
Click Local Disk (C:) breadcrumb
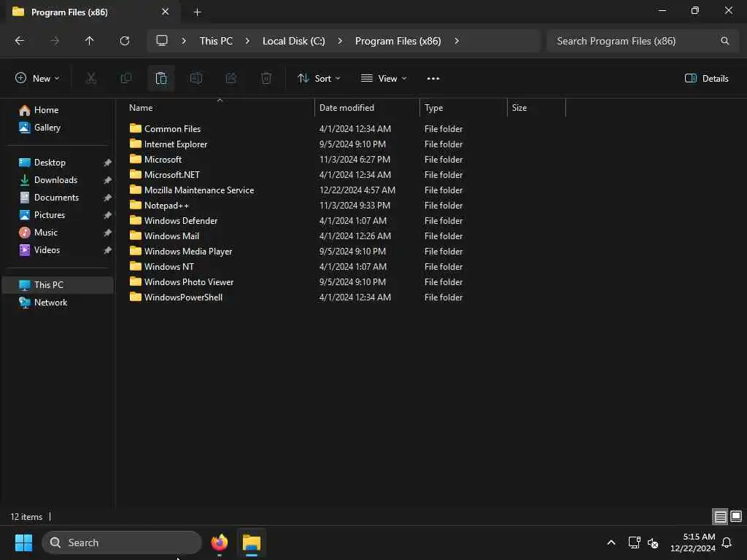click(293, 41)
